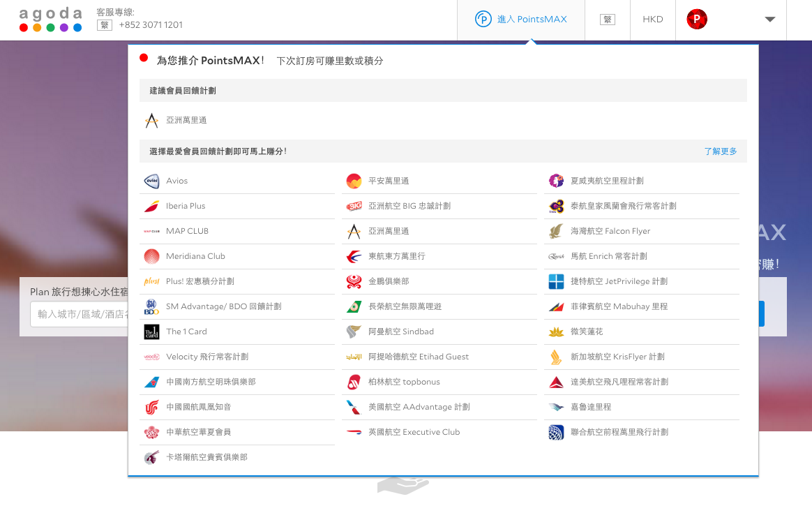Click the 中國南方航空 logo icon
Image resolution: width=812 pixels, height=506 pixels.
(152, 382)
